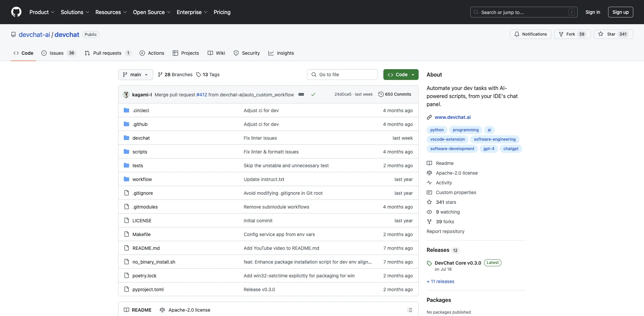Select the Apache-2.0 license tab below files

(185, 310)
